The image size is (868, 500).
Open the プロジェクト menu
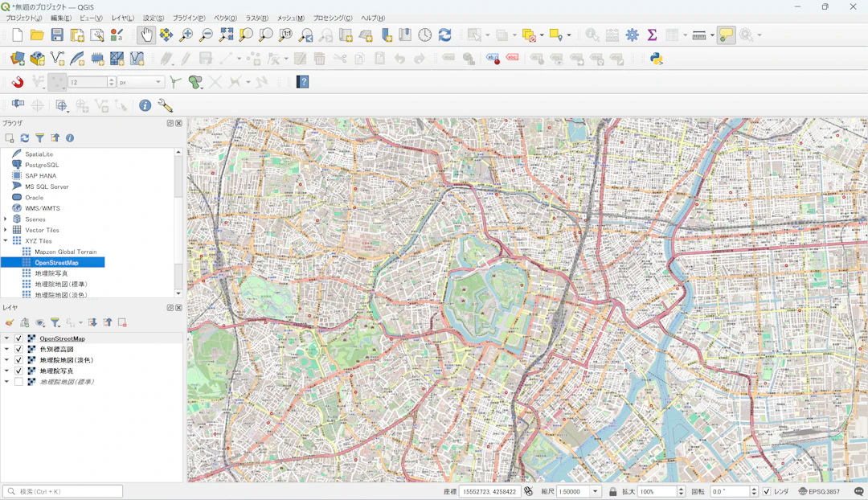point(24,18)
